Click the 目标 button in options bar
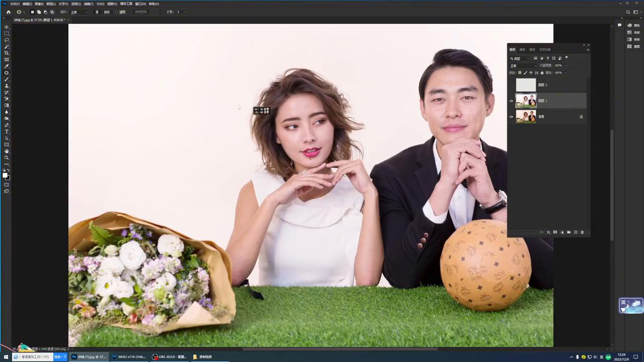This screenshot has width=644, height=362. 107,12
